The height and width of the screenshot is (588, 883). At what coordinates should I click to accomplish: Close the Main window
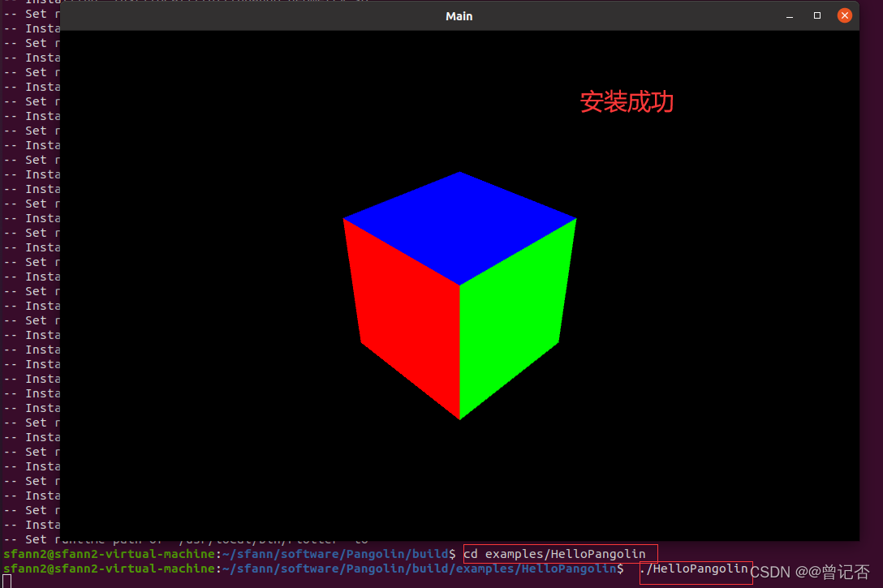pyautogui.click(x=844, y=15)
